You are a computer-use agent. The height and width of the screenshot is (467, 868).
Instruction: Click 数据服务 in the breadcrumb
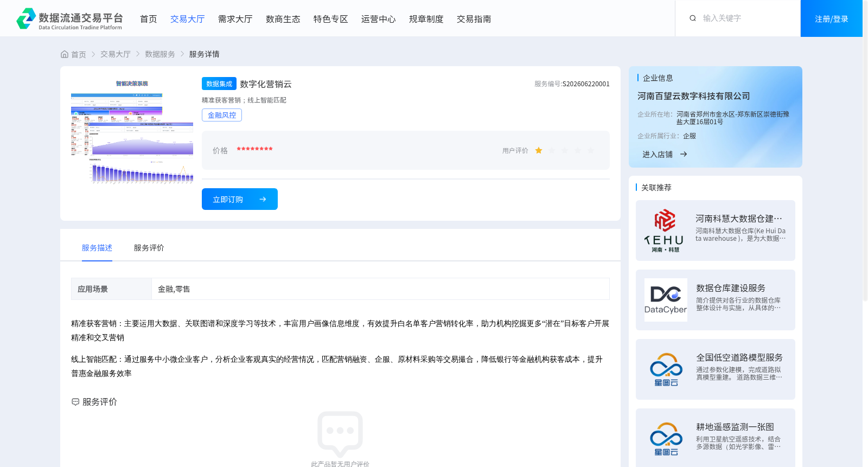point(160,54)
